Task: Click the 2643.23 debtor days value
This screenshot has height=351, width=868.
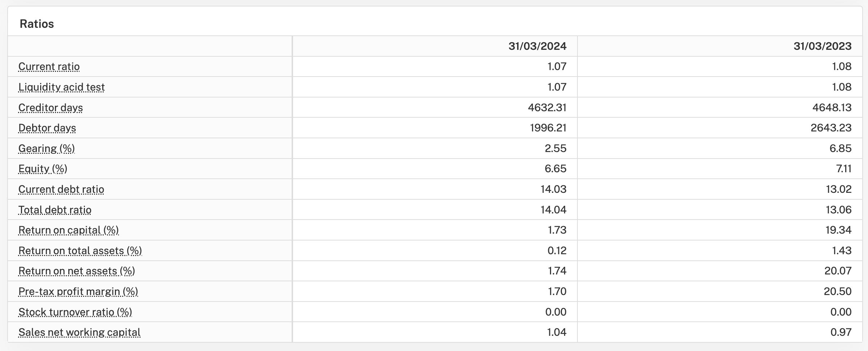Action: (x=831, y=128)
